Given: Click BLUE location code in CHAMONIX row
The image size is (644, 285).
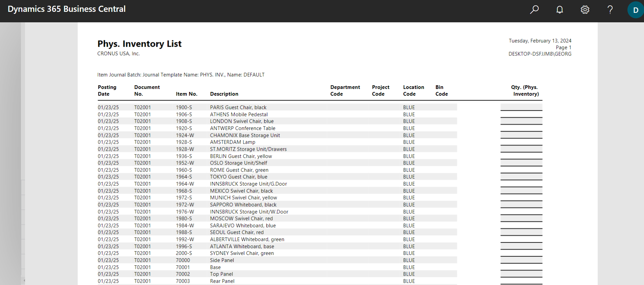Looking at the screenshot, I should pos(408,135).
